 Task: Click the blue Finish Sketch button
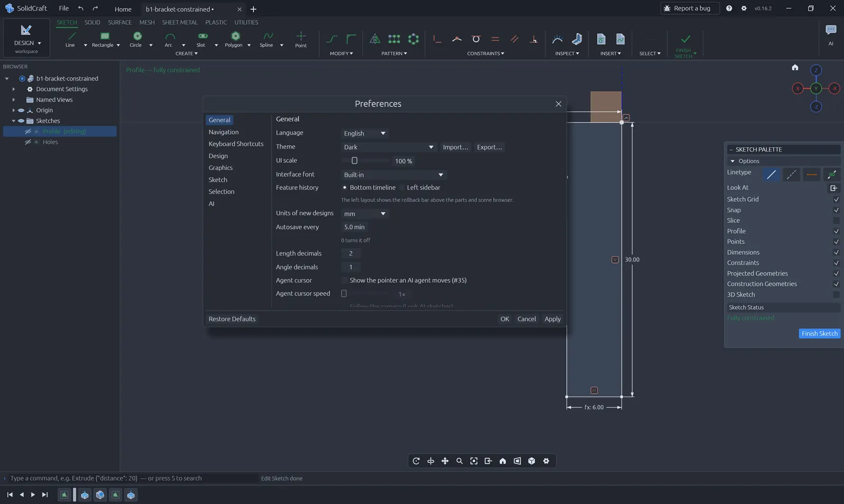(820, 334)
